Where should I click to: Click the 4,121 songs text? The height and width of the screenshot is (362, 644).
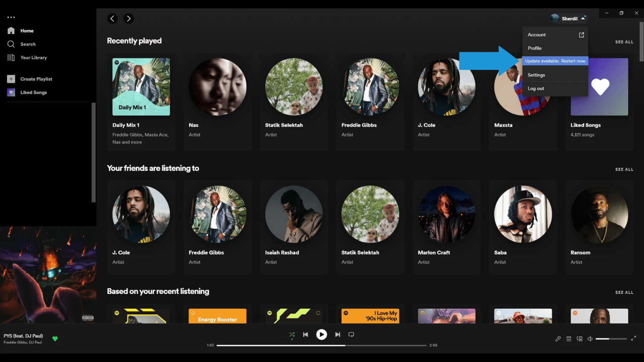pos(583,135)
